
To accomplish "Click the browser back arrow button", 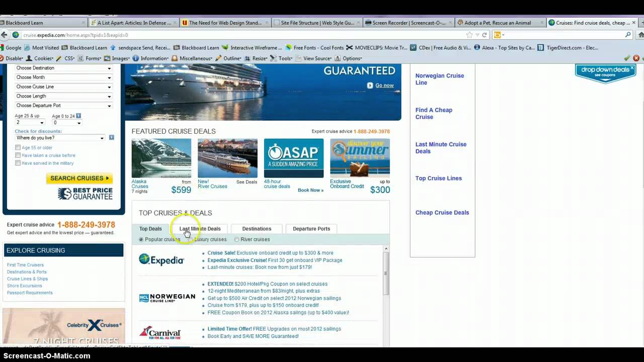I will 4,35.
